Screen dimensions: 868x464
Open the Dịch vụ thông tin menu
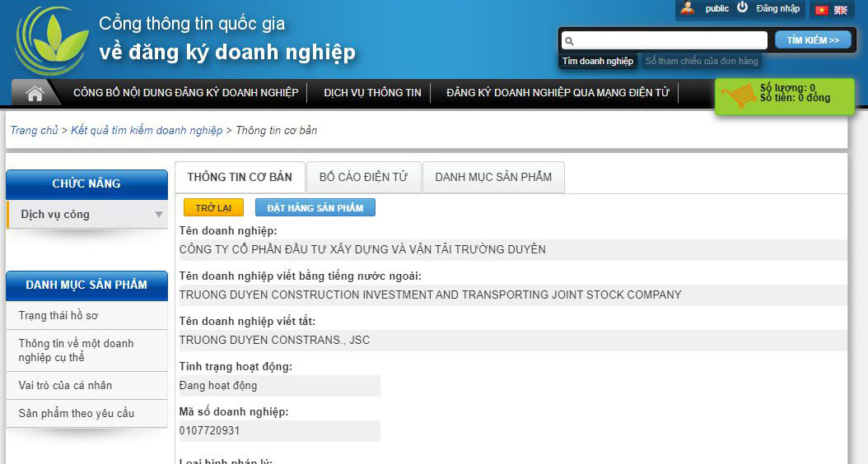pos(372,93)
